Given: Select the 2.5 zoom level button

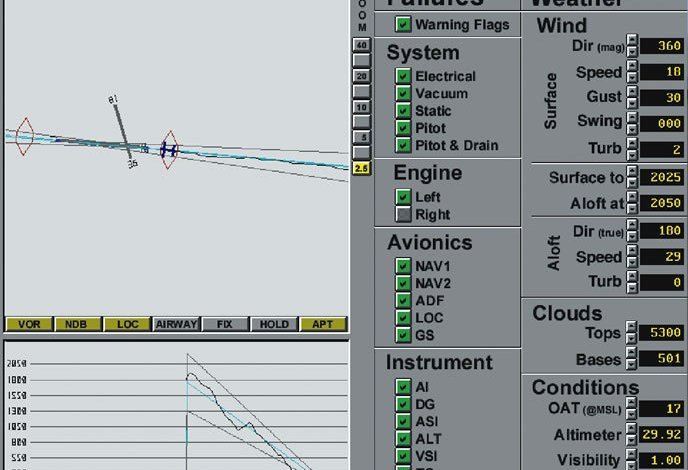Looking at the screenshot, I should click(362, 168).
